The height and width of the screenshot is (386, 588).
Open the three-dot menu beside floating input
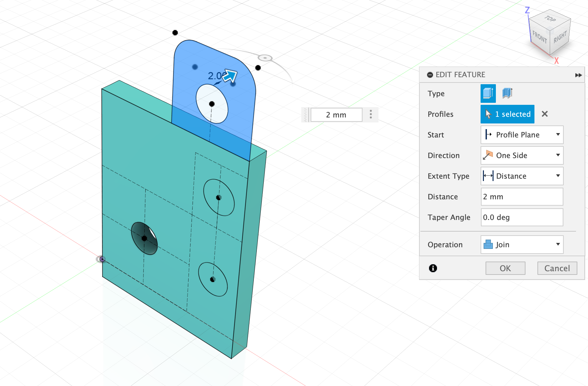pos(371,114)
